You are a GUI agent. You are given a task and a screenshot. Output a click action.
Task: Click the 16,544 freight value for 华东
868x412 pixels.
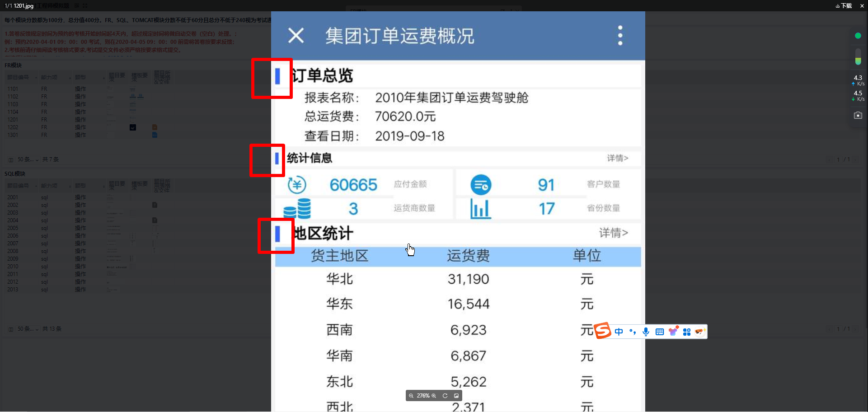coord(469,304)
